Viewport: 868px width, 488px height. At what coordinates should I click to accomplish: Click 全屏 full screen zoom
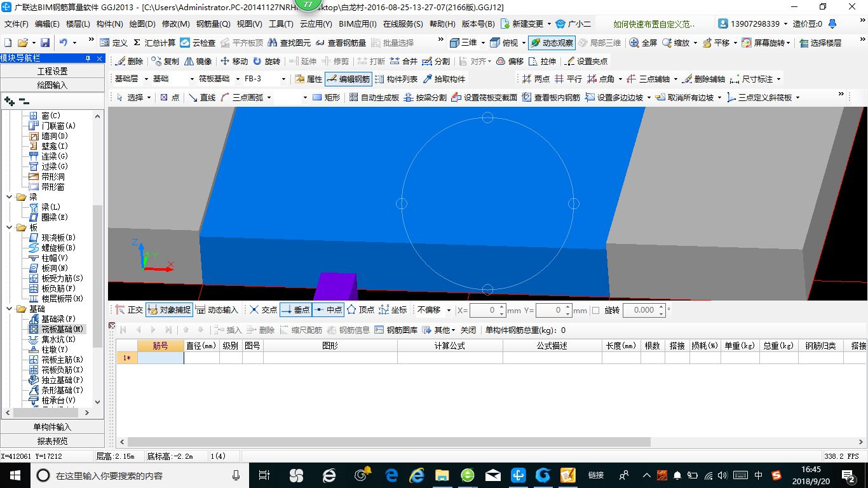point(643,43)
